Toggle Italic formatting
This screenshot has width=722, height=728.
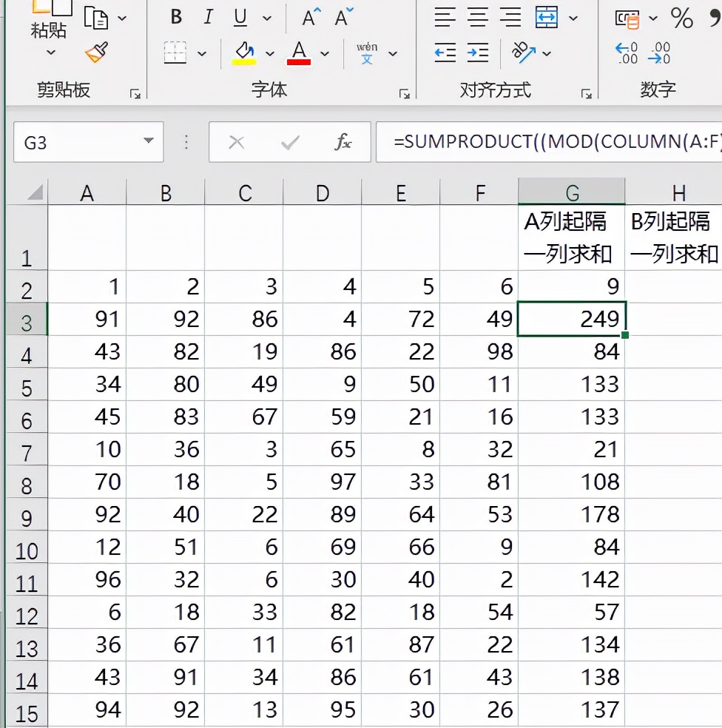(x=209, y=17)
